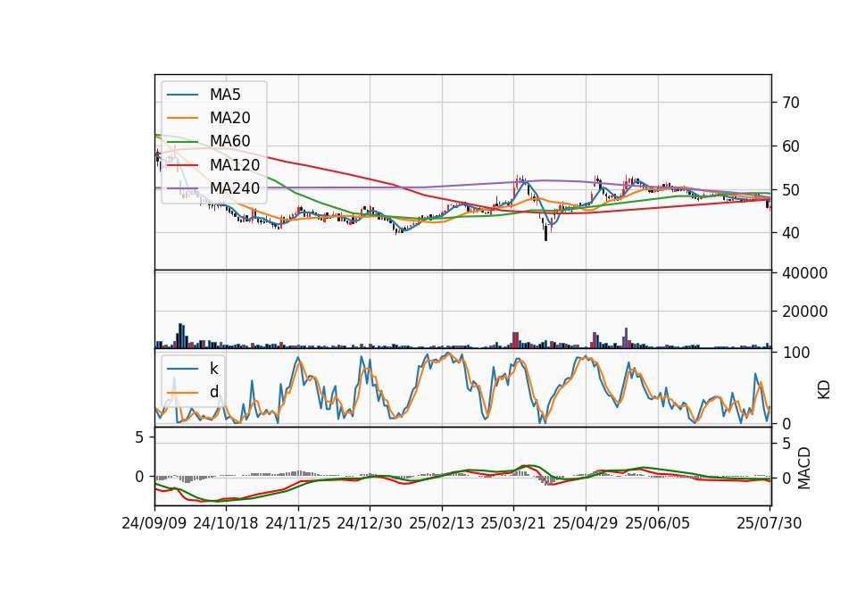Click the 25/04/29 date tick label
This screenshot has height=616, width=857.
click(x=586, y=523)
